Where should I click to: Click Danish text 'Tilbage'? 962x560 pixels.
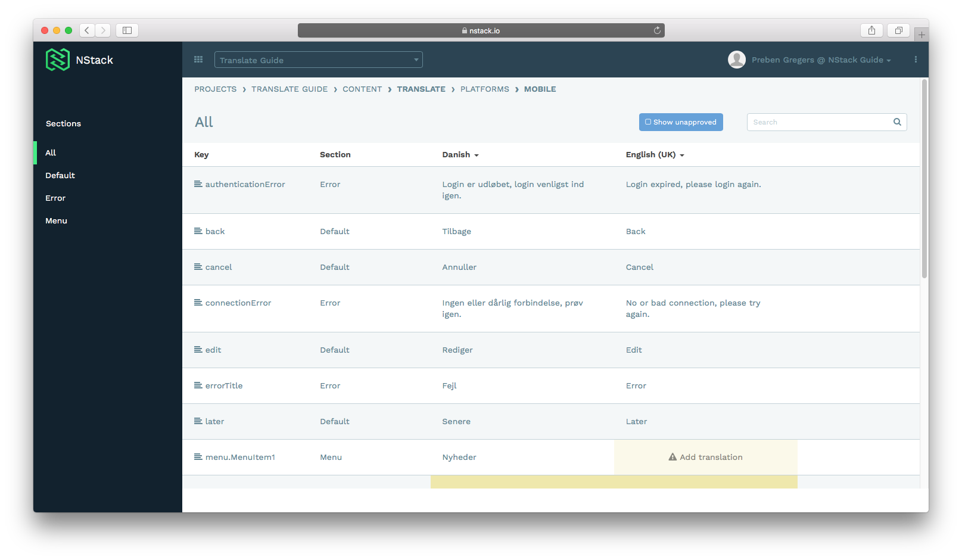tap(457, 231)
